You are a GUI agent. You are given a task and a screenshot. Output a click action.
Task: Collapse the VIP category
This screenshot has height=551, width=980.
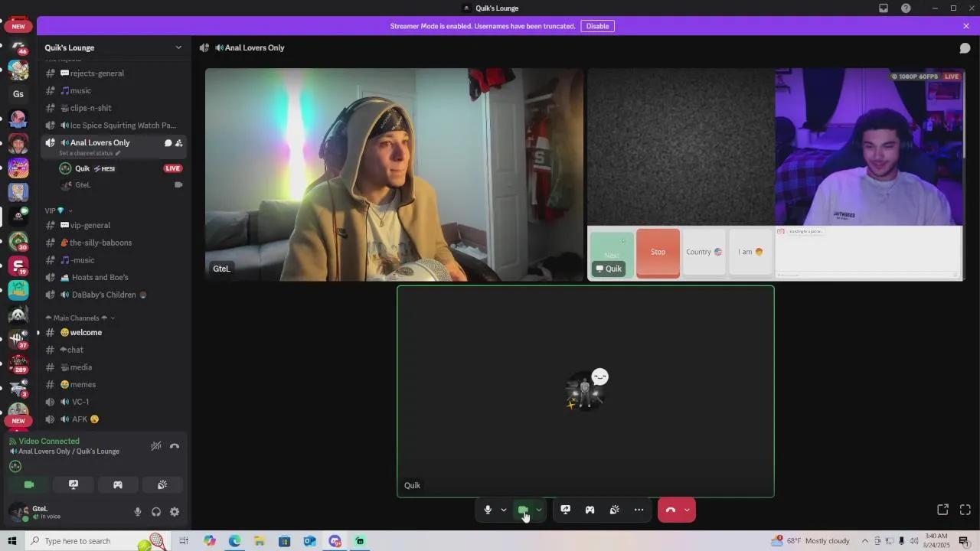[x=59, y=210]
